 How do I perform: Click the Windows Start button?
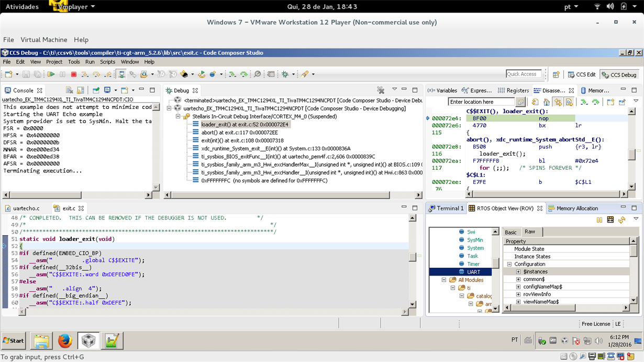14,341
